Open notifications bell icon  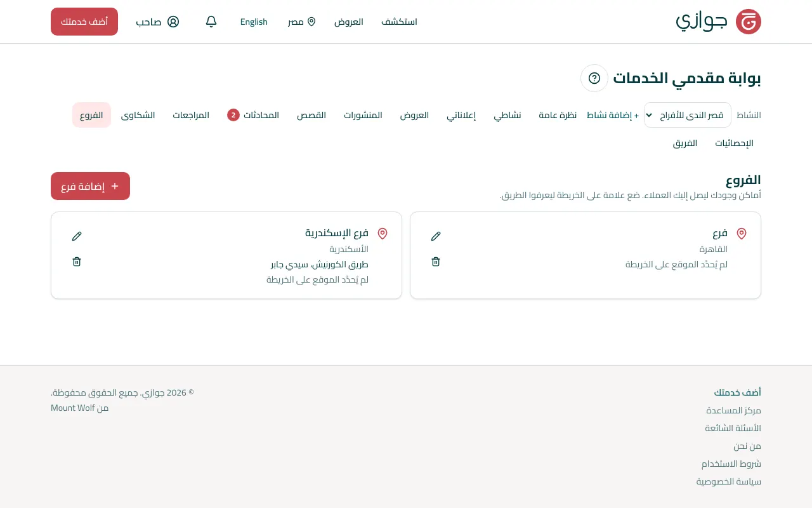tap(211, 22)
